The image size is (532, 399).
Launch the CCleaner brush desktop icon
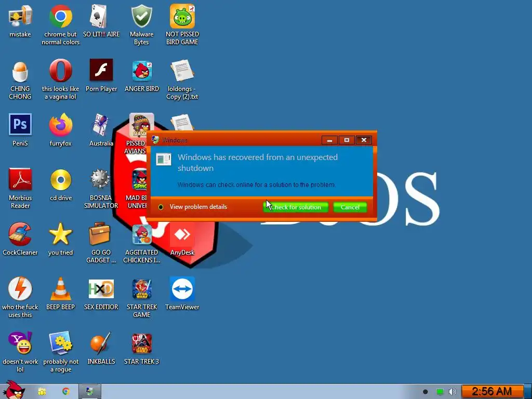20,234
